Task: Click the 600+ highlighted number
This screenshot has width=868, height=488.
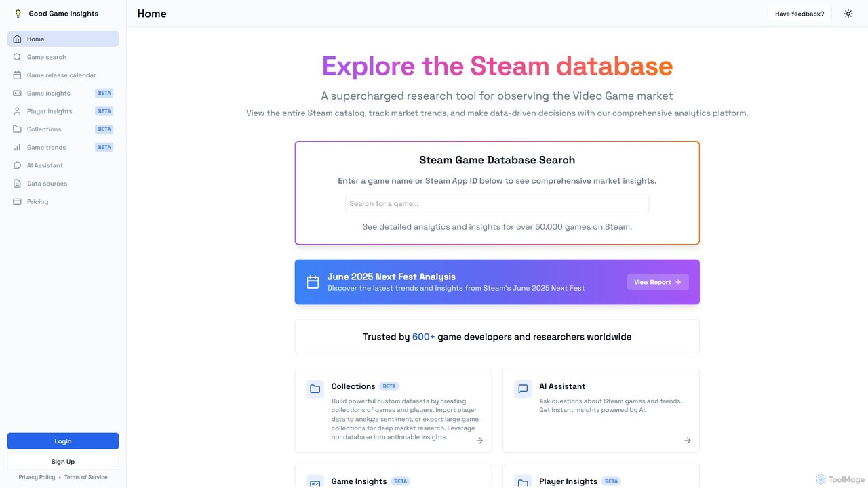Action: [423, 337]
